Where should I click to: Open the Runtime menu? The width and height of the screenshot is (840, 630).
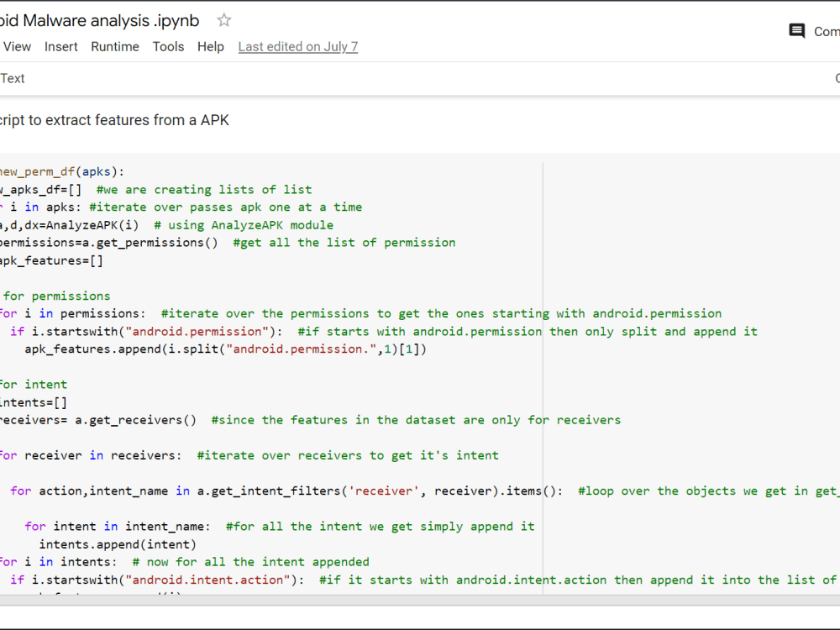(115, 46)
